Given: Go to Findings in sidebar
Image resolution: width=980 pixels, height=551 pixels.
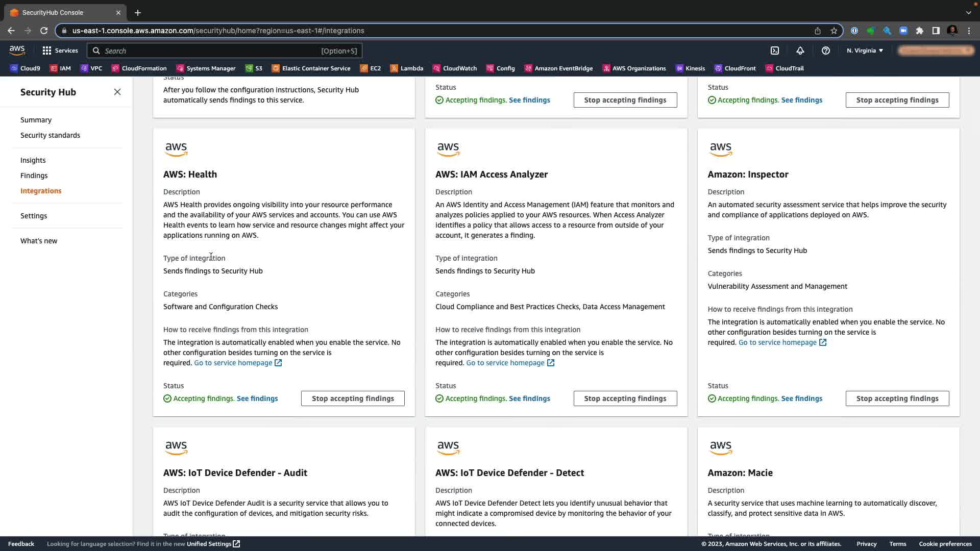Looking at the screenshot, I should tap(34, 176).
